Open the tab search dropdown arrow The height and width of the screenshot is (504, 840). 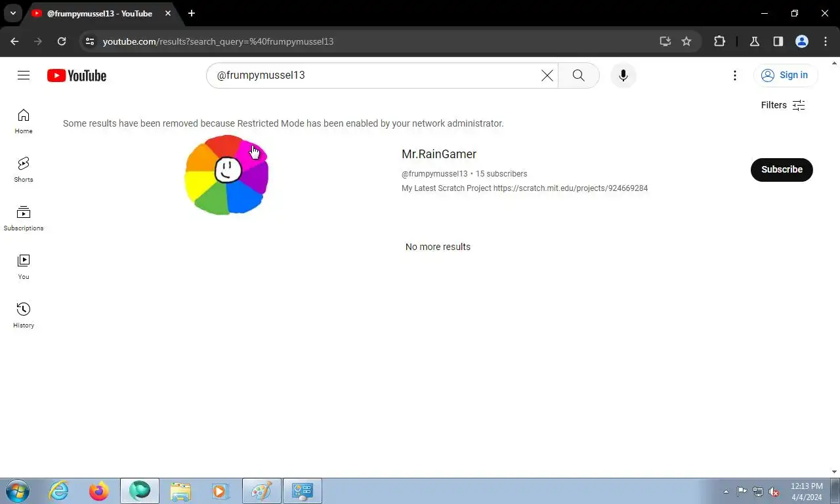(12, 13)
